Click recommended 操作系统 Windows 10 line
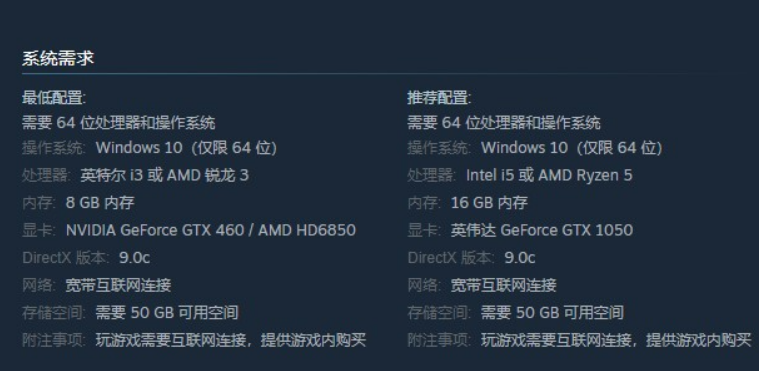The width and height of the screenshot is (759, 371). 535,148
